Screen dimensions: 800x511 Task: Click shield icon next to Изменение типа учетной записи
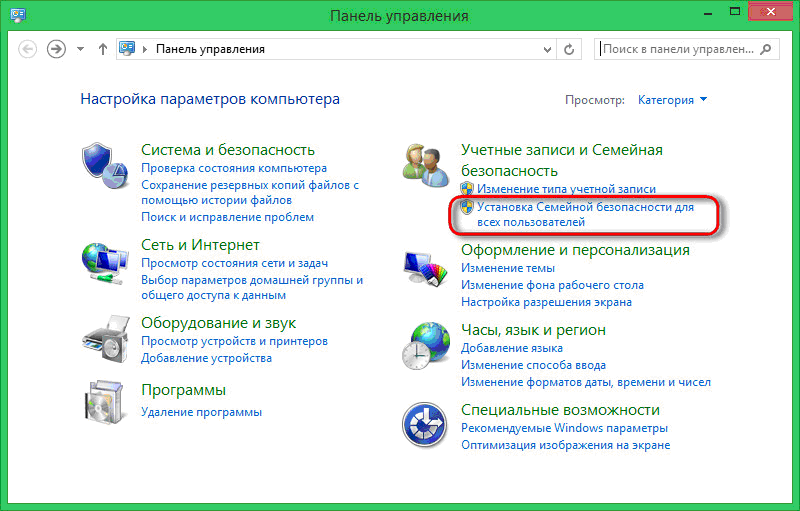(467, 189)
